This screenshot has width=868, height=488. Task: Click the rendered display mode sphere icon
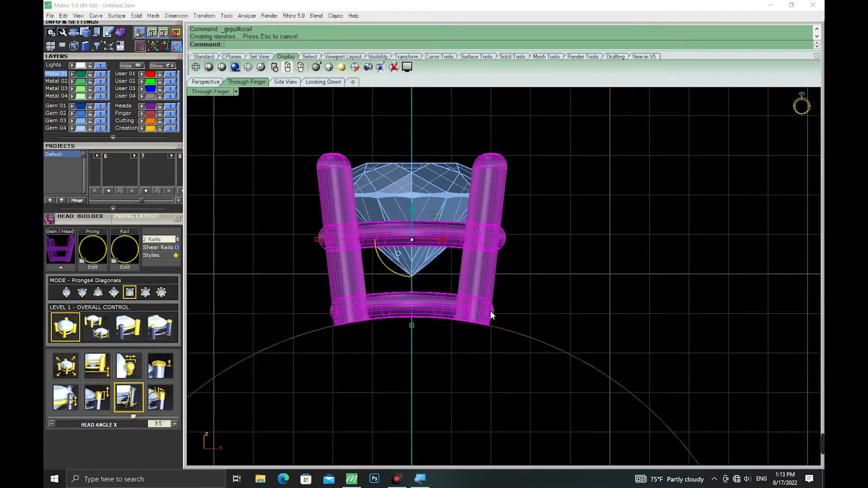[235, 67]
